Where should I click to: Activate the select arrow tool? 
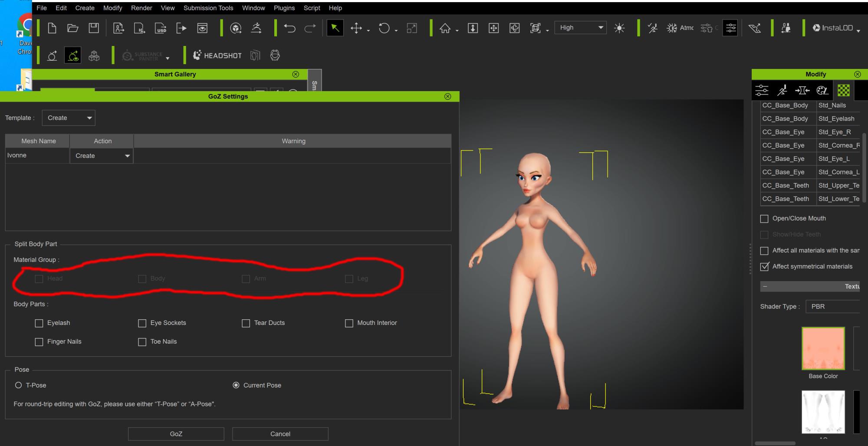coord(335,28)
